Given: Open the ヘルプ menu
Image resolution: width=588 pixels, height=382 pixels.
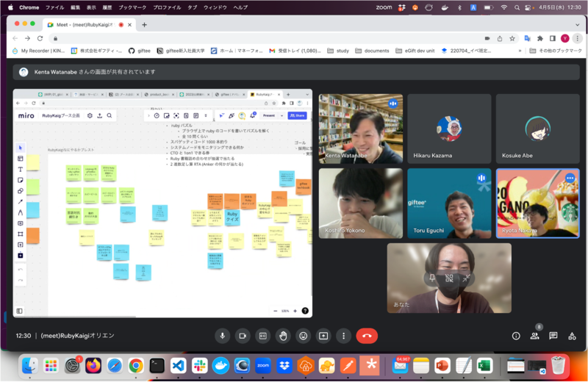Looking at the screenshot, I should pos(240,7).
